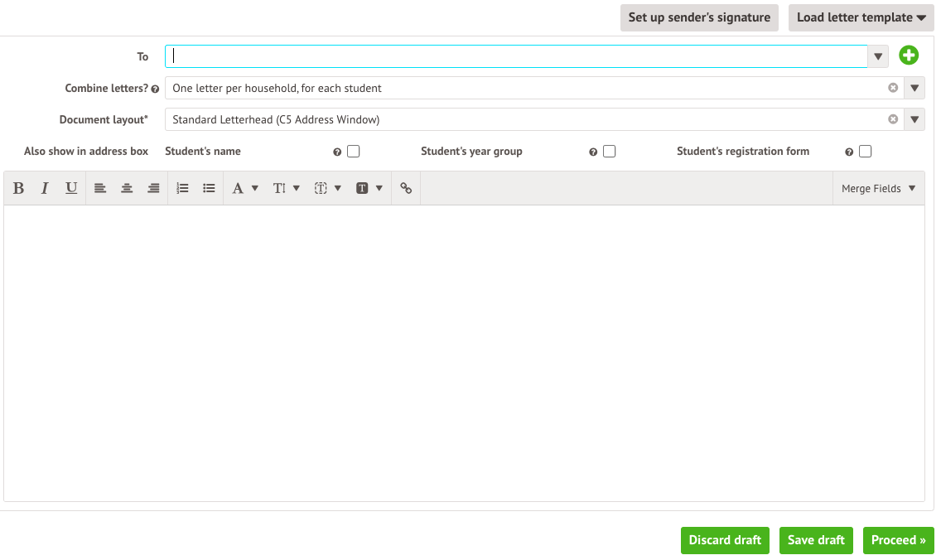941x560 pixels.
Task: Check the Student's name checkbox
Action: [354, 152]
